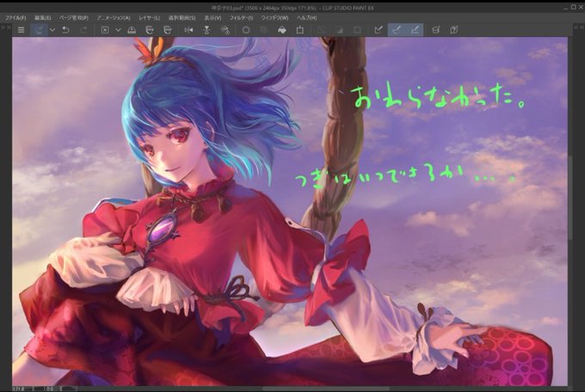Viewport: 585px width, 392px height.
Task: Click the Clear (boxed X) icon
Action: pyautogui.click(x=105, y=30)
